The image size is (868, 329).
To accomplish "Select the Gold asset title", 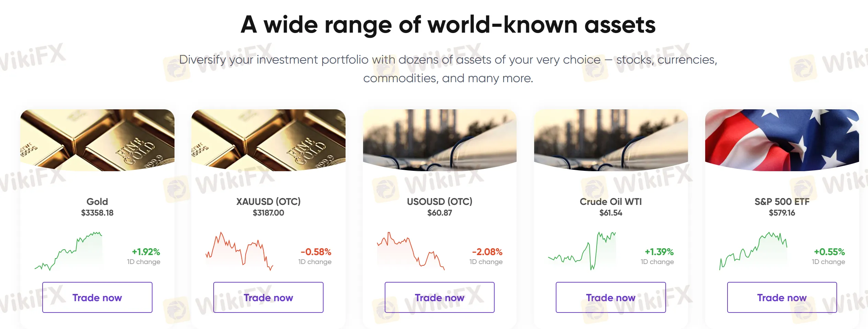I will click(x=97, y=201).
